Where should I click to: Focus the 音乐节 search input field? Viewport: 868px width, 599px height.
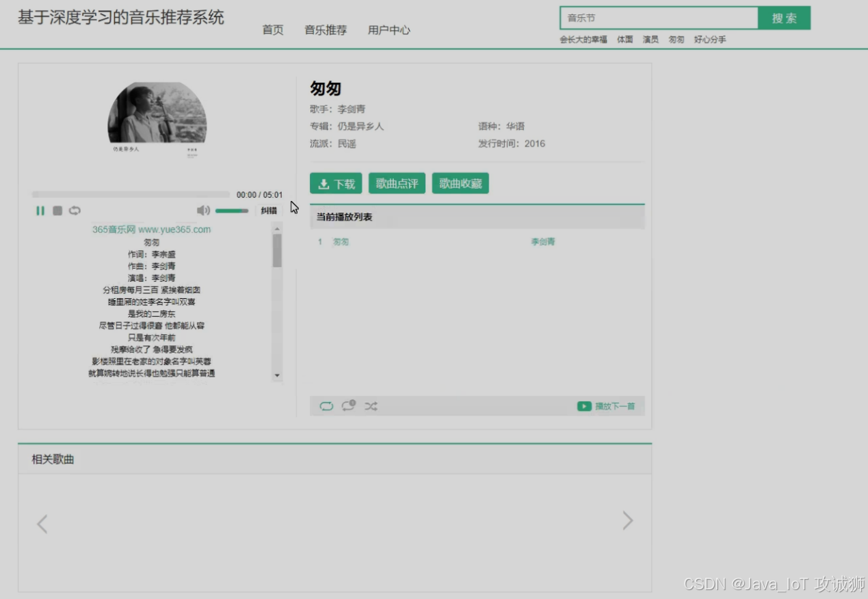(659, 18)
